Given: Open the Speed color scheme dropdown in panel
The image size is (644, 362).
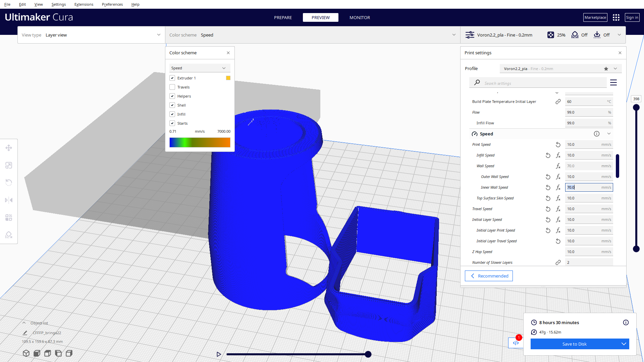Looking at the screenshot, I should pos(200,68).
